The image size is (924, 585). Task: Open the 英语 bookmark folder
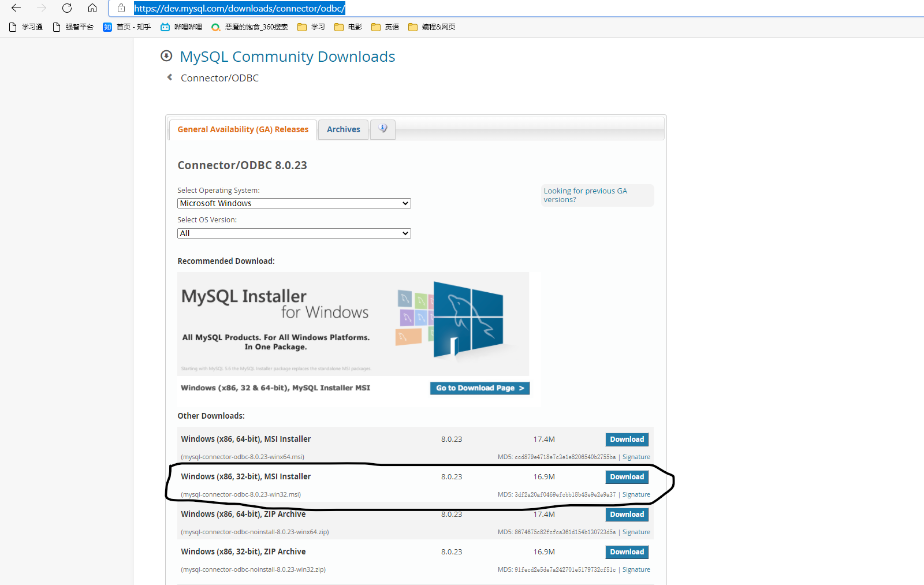385,27
